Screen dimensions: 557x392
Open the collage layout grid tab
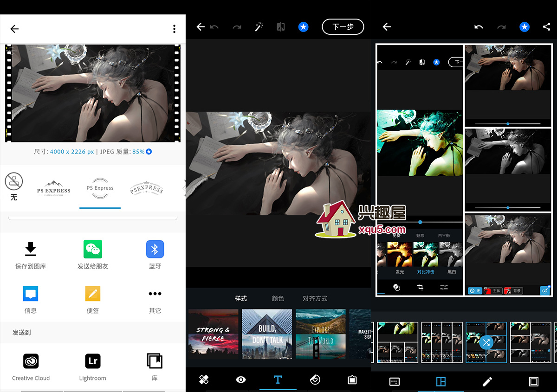tap(441, 381)
